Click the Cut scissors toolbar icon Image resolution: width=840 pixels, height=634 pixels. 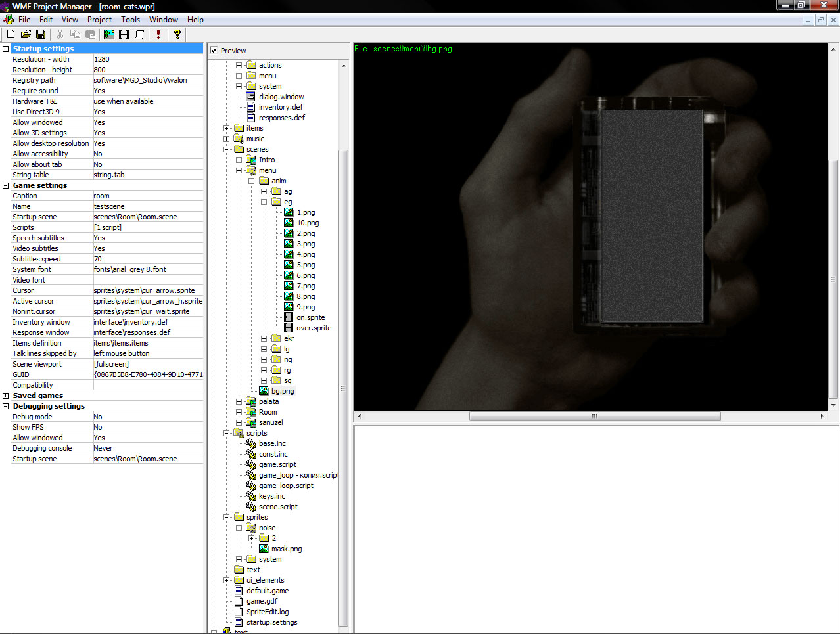pyautogui.click(x=60, y=34)
